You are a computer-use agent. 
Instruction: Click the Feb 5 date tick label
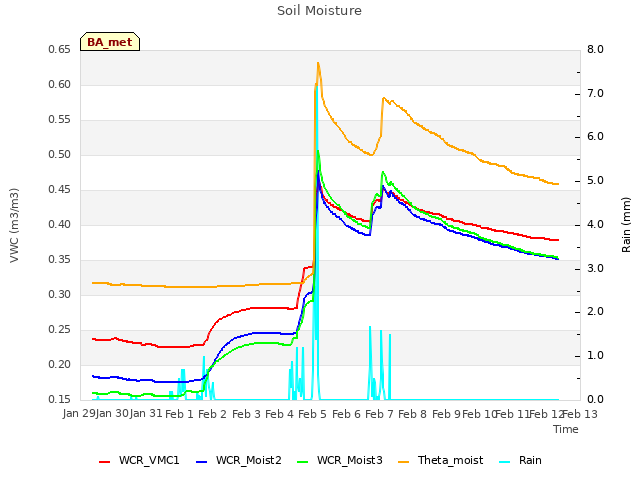pos(312,414)
